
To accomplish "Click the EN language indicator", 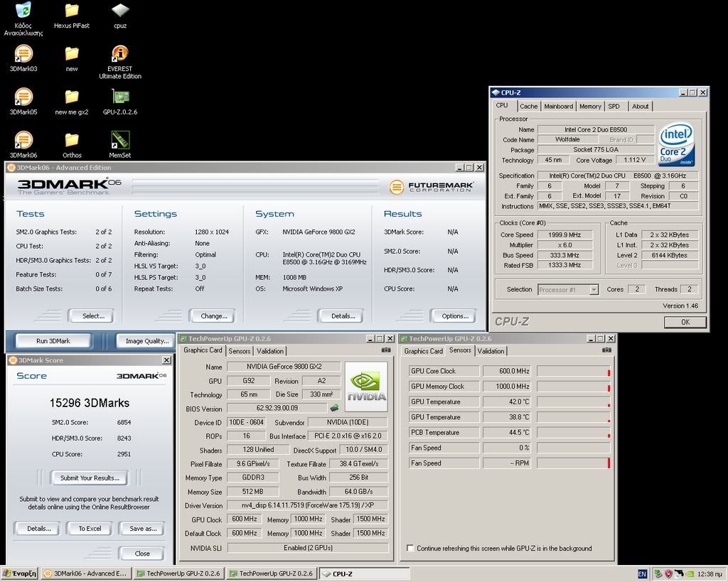I will click(x=642, y=574).
